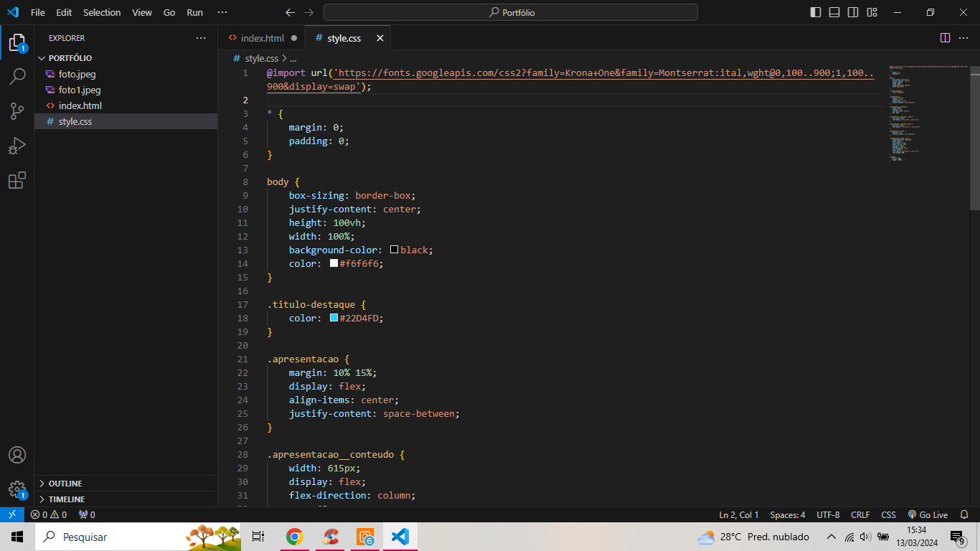Screen dimensions: 980x551
Task: Customize layout icon in title bar
Action: 872,12
